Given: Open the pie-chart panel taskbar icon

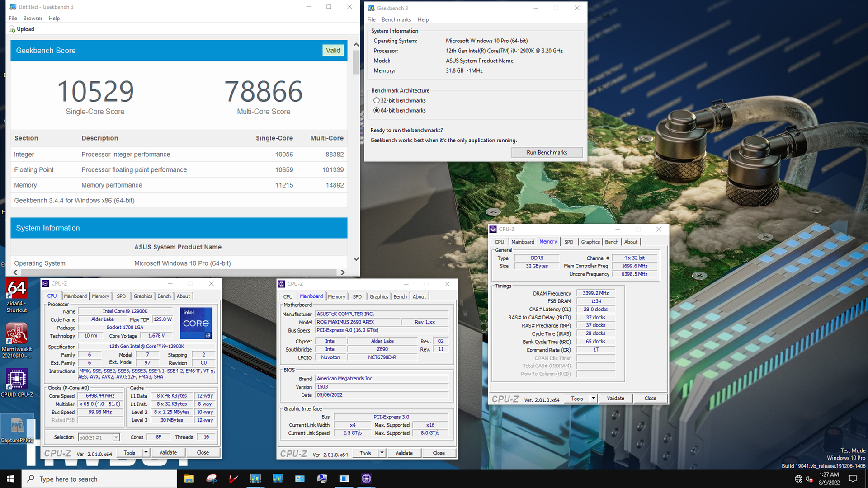Looking at the screenshot, I should point(300,479).
